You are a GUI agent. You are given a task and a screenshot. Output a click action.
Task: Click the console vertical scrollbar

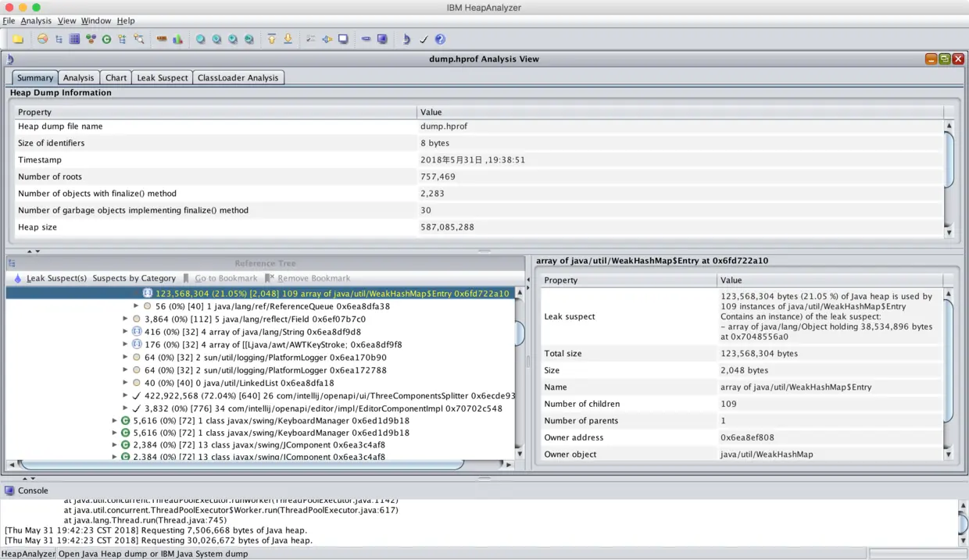(962, 523)
